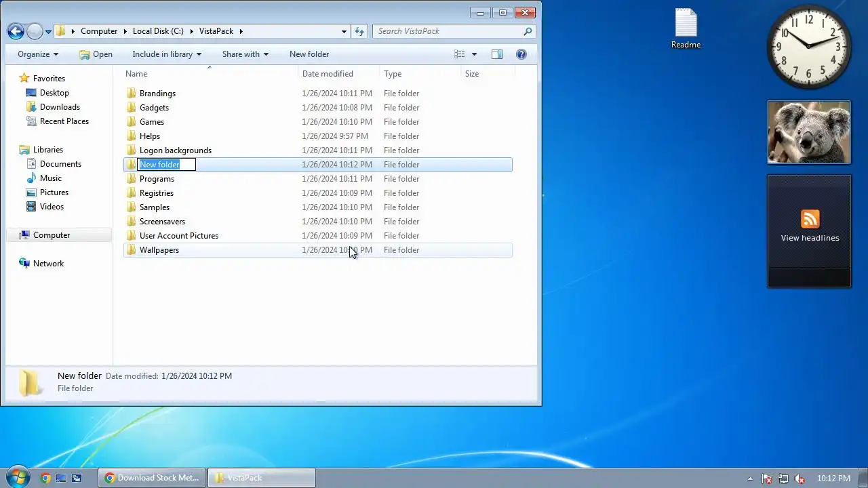868x488 pixels.
Task: Expand arrow after VistaPack breadcrumb
Action: tap(241, 31)
